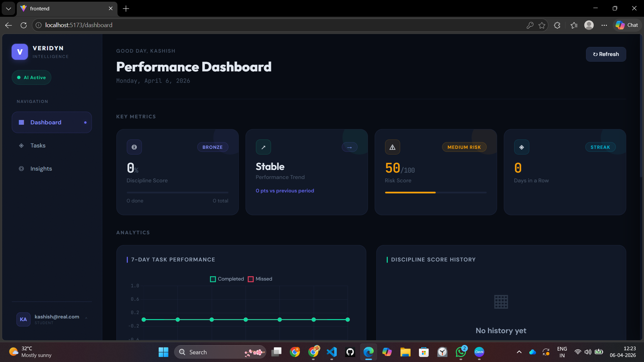This screenshot has width=644, height=362.
Task: Open the browser profile icon
Action: pyautogui.click(x=589, y=25)
